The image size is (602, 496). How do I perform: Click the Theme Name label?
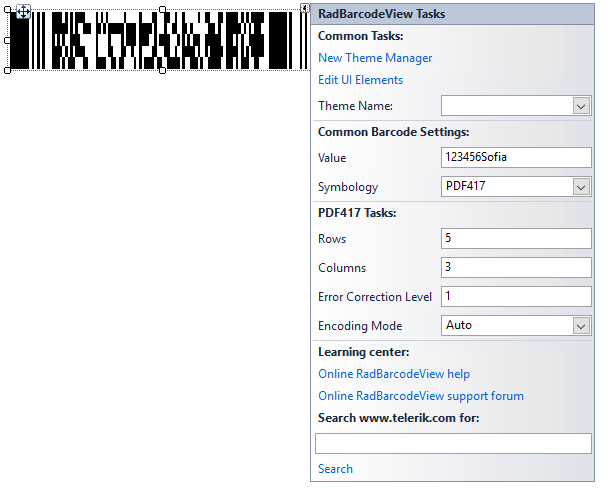(x=356, y=106)
